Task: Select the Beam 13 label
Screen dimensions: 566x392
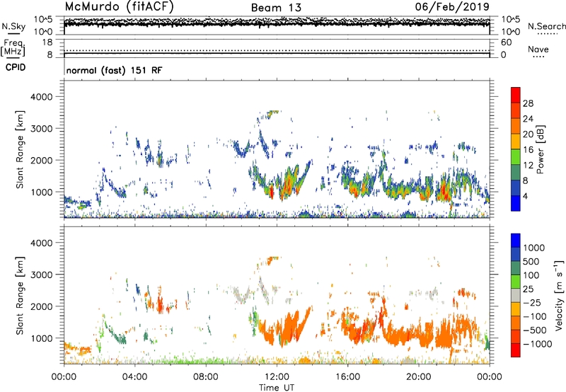Action: 276,8
